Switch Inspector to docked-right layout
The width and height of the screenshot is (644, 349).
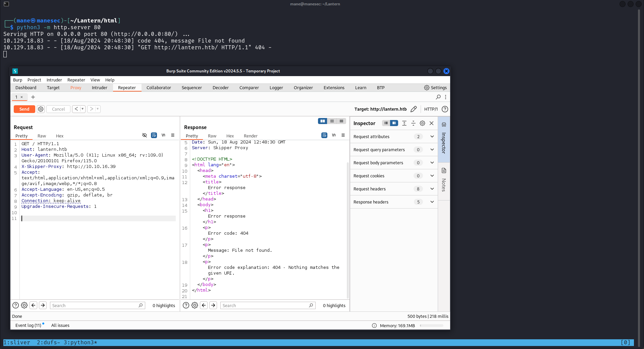point(394,123)
